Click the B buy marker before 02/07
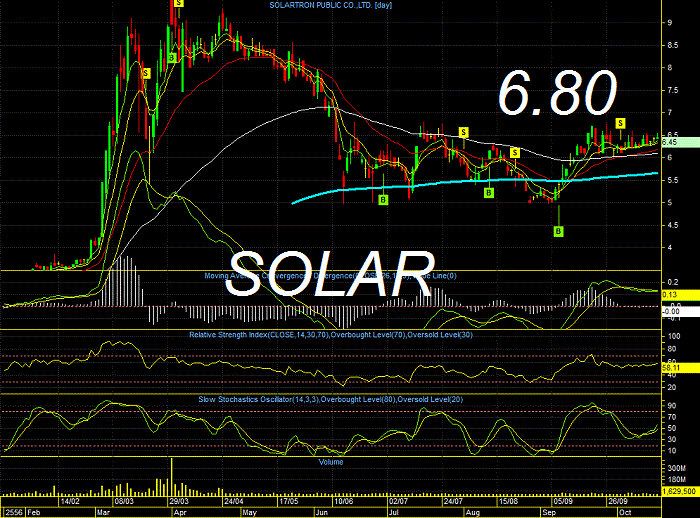The image size is (700, 518). pyautogui.click(x=383, y=200)
